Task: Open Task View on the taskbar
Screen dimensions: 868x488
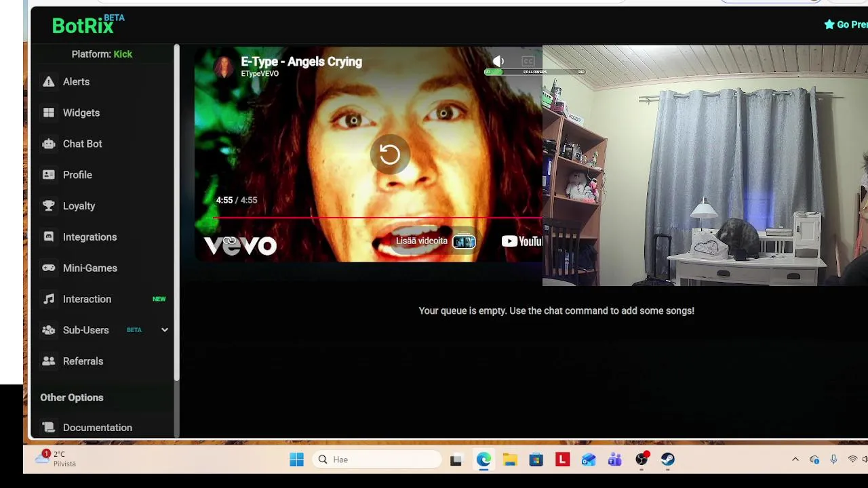Action: (456, 460)
